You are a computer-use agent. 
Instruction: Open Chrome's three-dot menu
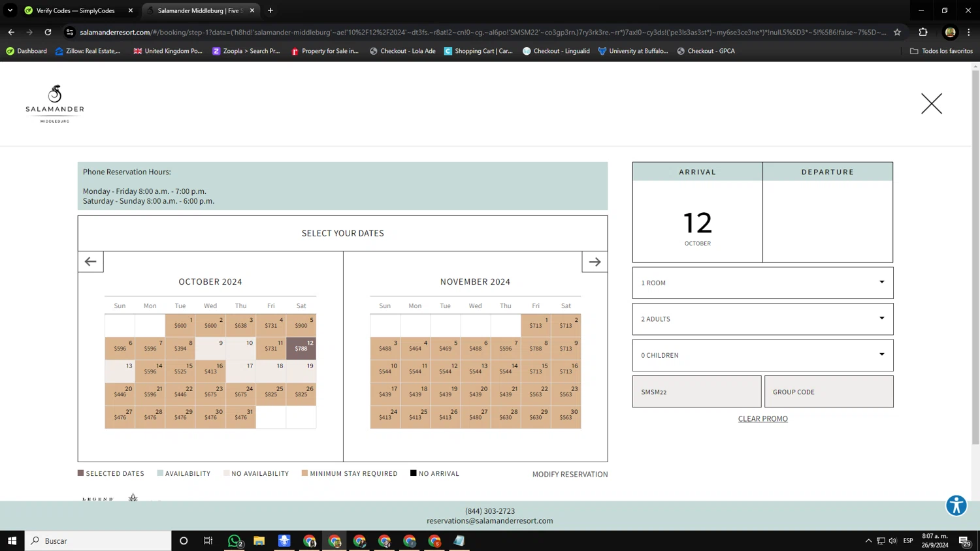(x=969, y=32)
